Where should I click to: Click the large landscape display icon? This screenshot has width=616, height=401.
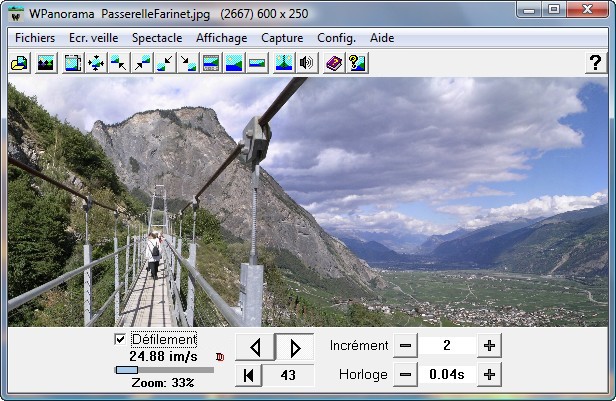tap(234, 63)
